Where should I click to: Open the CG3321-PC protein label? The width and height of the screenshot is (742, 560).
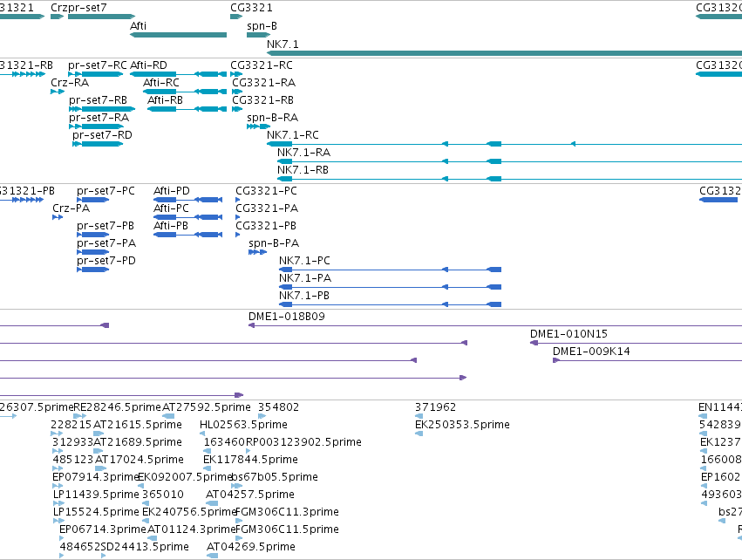tap(267, 191)
